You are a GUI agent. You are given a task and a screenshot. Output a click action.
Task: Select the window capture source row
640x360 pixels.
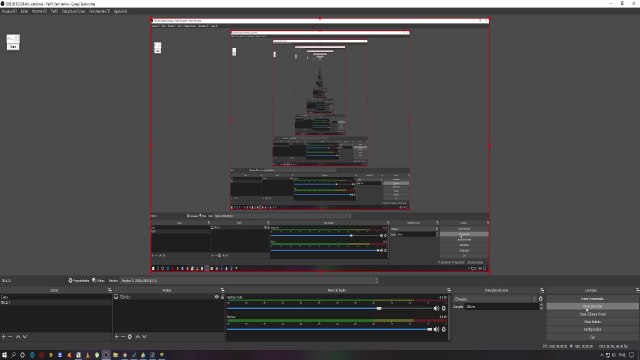[x=168, y=297]
